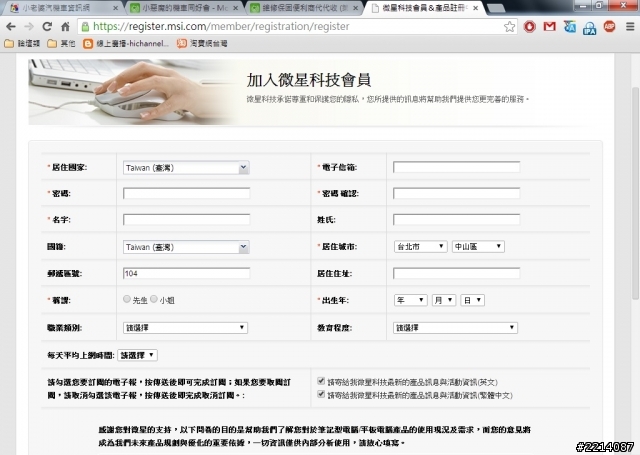Bookmark this page with the star icon

pos(509,27)
